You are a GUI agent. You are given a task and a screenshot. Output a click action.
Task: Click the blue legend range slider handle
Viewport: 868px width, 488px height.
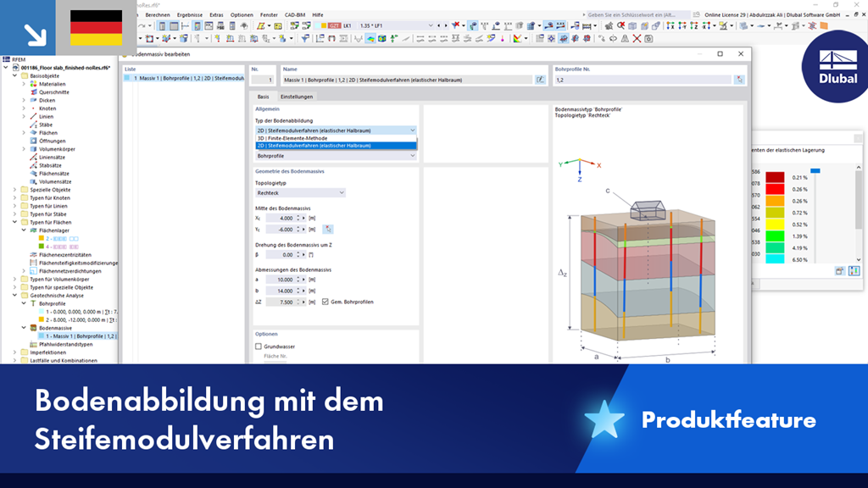click(815, 171)
